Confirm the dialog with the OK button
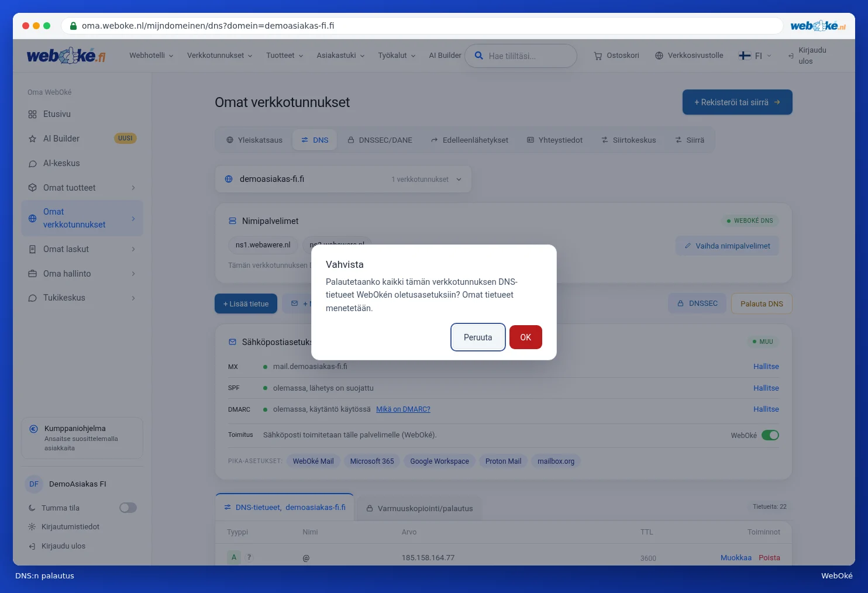The image size is (868, 593). [x=526, y=337]
